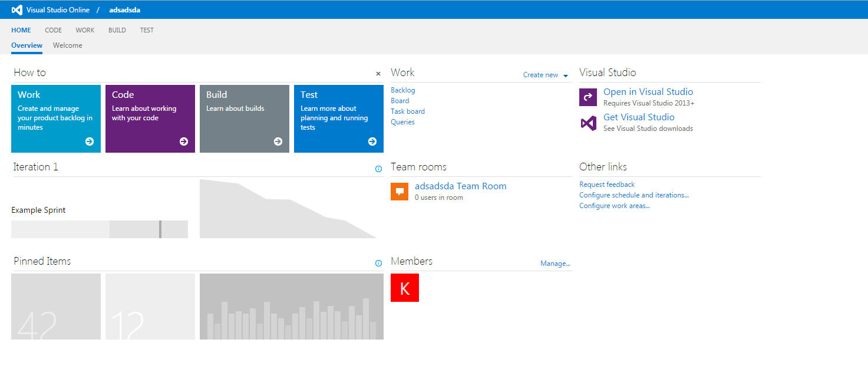This screenshot has width=868, height=382.
Task: Go to the CODE hub
Action: point(53,30)
